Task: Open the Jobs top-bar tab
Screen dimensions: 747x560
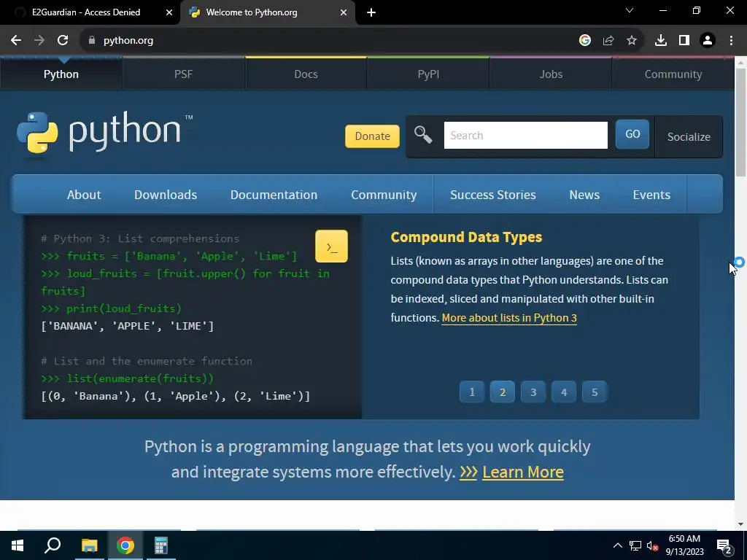Action: pyautogui.click(x=551, y=74)
